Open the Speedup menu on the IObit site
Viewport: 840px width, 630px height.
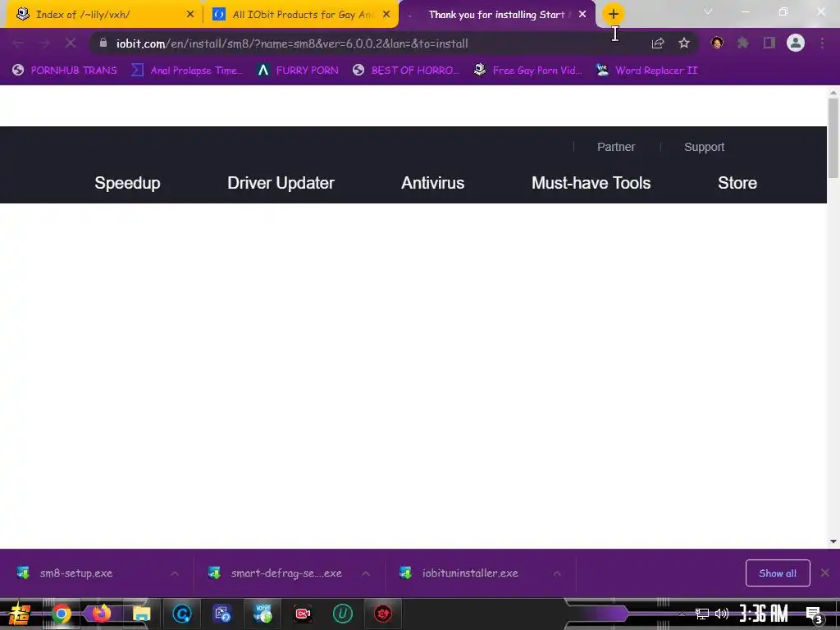pos(127,183)
